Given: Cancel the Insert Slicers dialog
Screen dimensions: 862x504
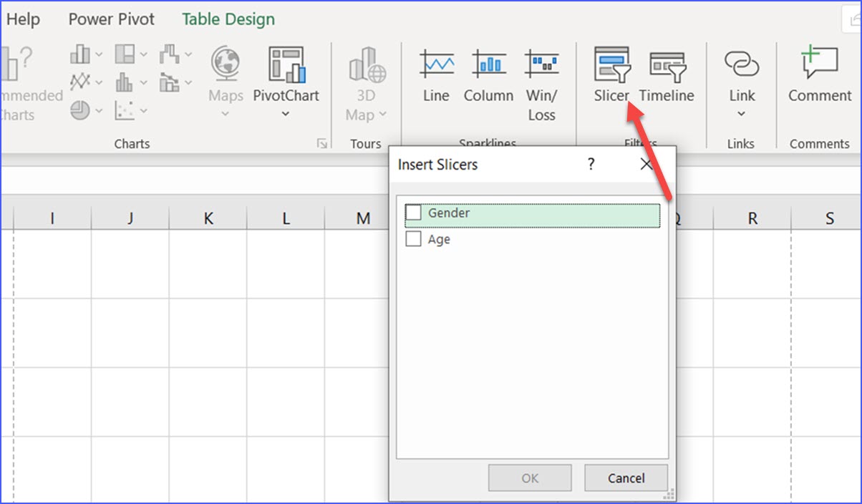Looking at the screenshot, I should [x=626, y=478].
